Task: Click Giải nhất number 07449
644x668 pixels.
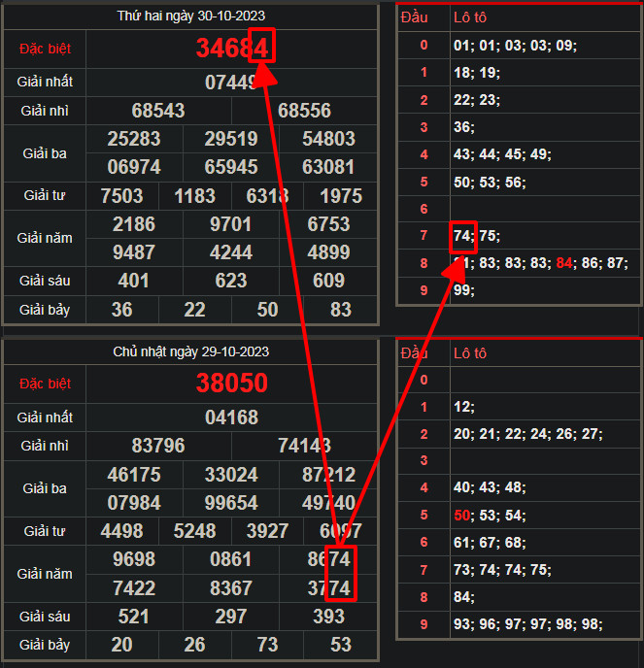Action: pos(231,83)
